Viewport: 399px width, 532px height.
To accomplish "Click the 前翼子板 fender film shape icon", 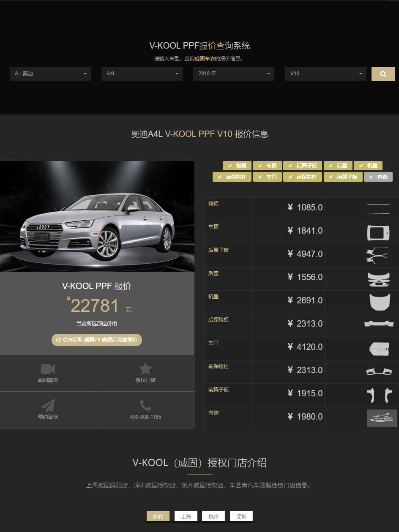I will tap(379, 396).
